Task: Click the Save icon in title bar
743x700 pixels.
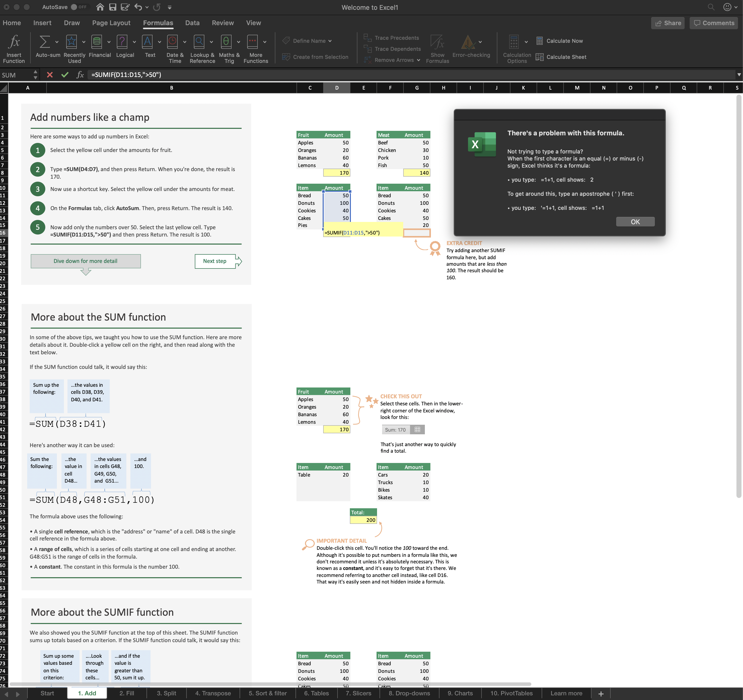Action: 113,7
